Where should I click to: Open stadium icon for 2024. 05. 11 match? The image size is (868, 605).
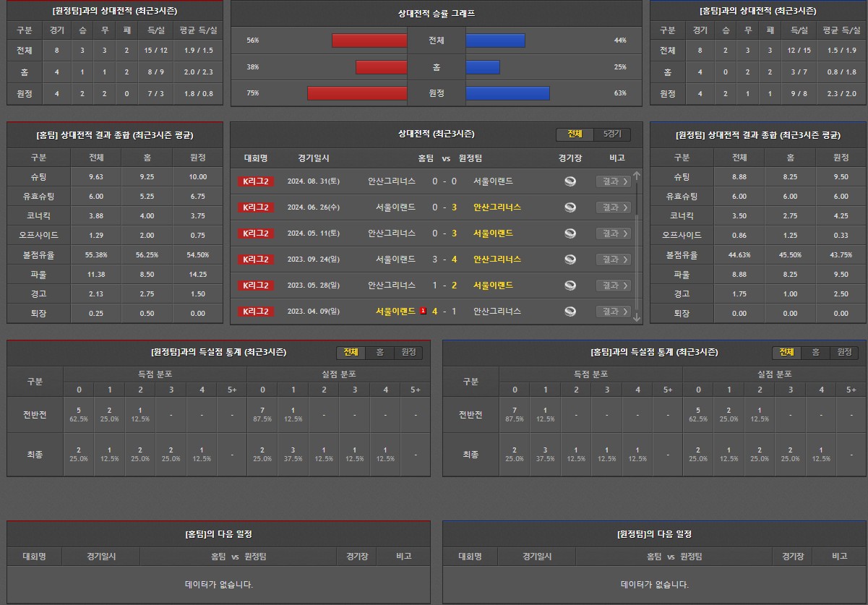(x=570, y=233)
